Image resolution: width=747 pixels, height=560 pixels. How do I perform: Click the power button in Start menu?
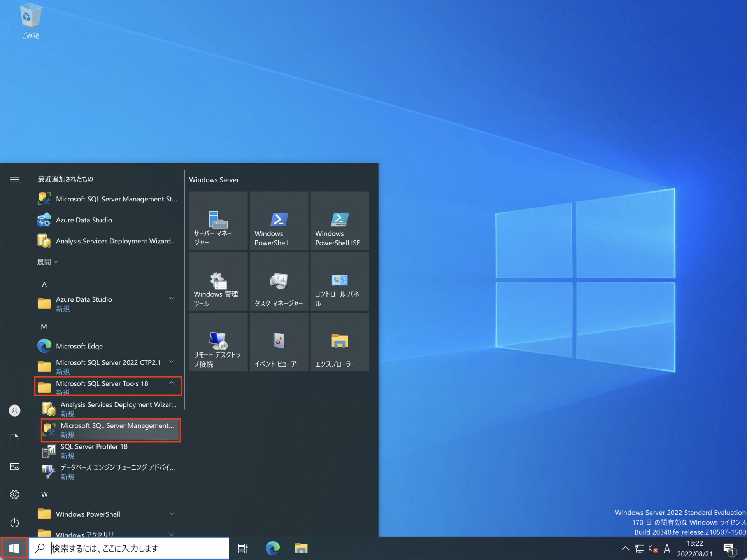tap(14, 523)
